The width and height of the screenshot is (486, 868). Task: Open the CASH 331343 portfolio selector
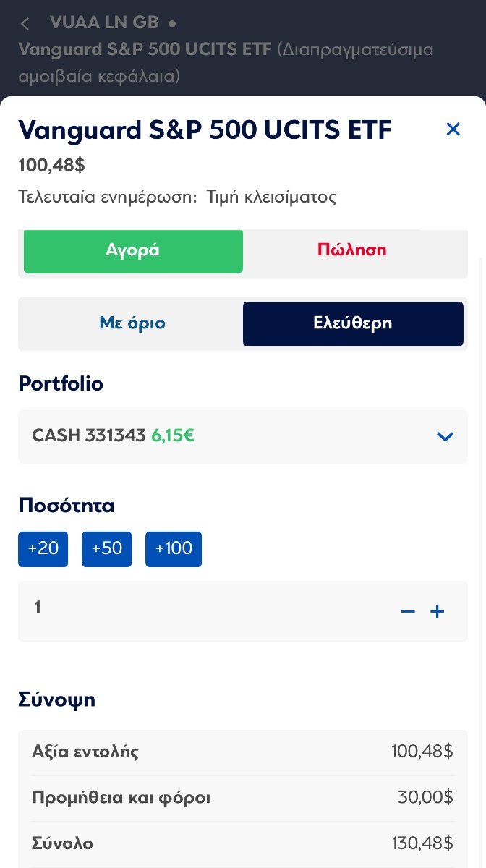click(x=243, y=436)
